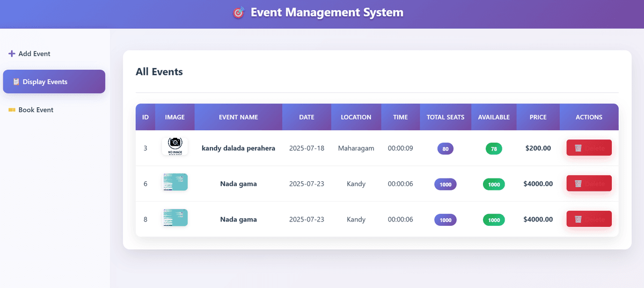
Task: Click the PRICE column header
Action: point(538,117)
